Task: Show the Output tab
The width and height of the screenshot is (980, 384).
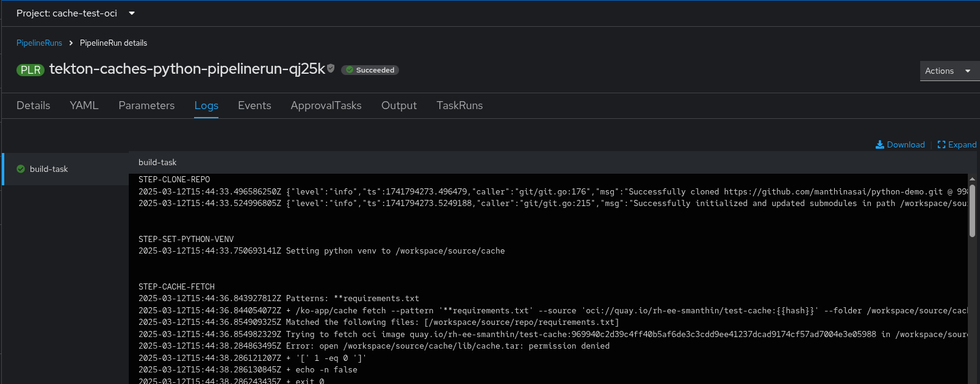Action: point(399,105)
